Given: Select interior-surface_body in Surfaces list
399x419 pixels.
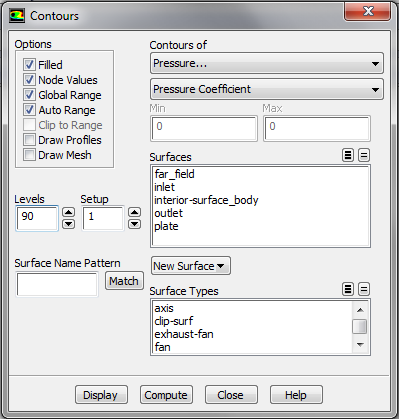Looking at the screenshot, I should (206, 200).
